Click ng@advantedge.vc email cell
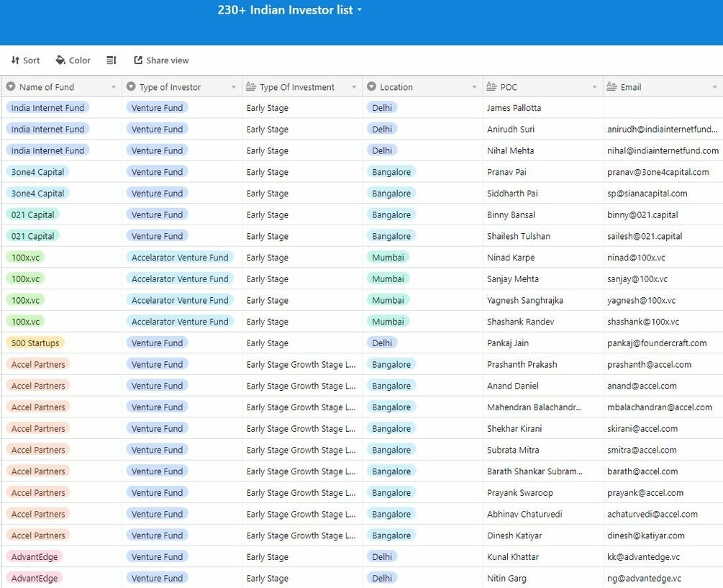The width and height of the screenshot is (723, 588). (663, 579)
